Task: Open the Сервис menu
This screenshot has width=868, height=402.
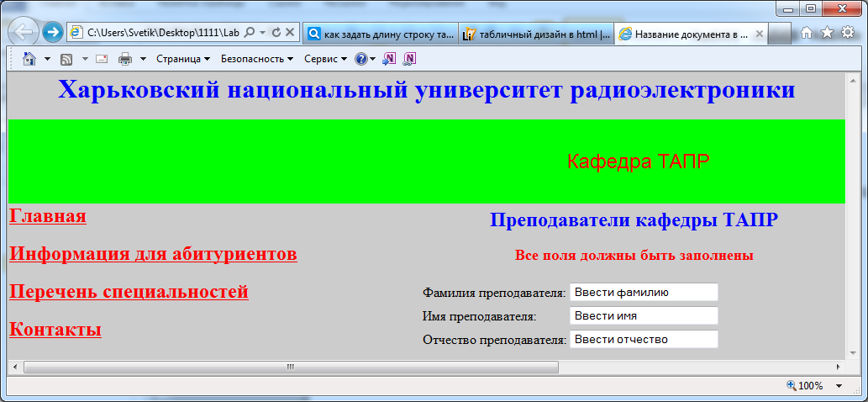Action: tap(325, 59)
